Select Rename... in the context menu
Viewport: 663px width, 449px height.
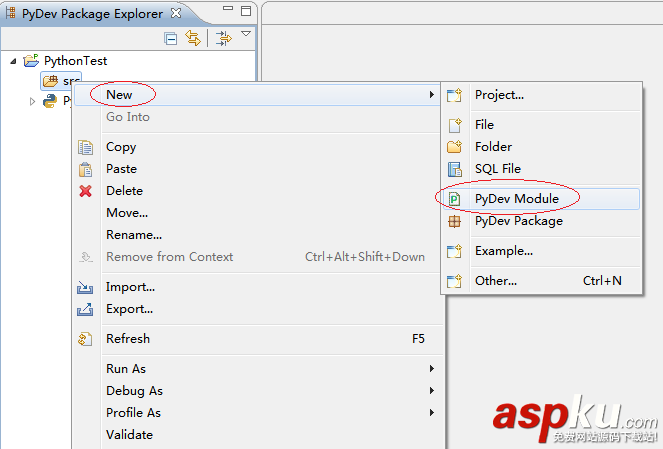pyautogui.click(x=257, y=235)
